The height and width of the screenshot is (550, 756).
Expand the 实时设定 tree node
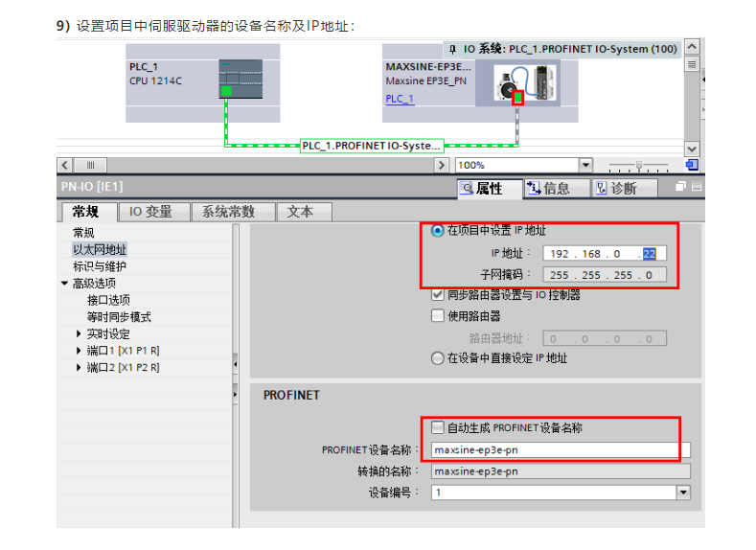tap(79, 334)
